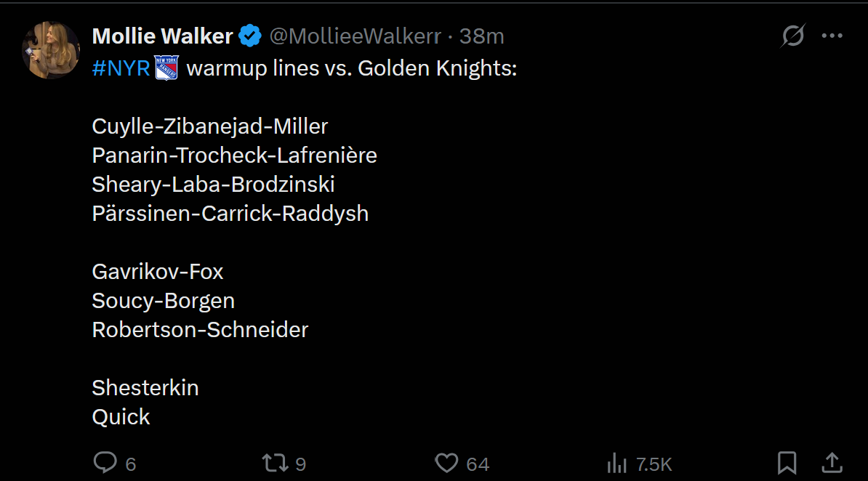The height and width of the screenshot is (481, 868).
Task: Click the reply count of 6
Action: [131, 464]
